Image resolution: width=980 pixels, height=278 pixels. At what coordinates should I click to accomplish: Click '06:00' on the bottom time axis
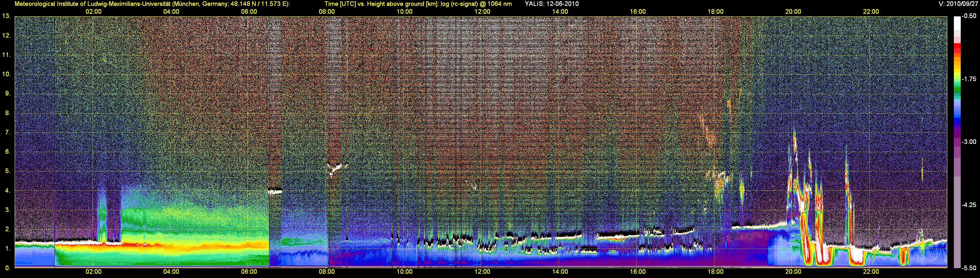pyautogui.click(x=249, y=272)
